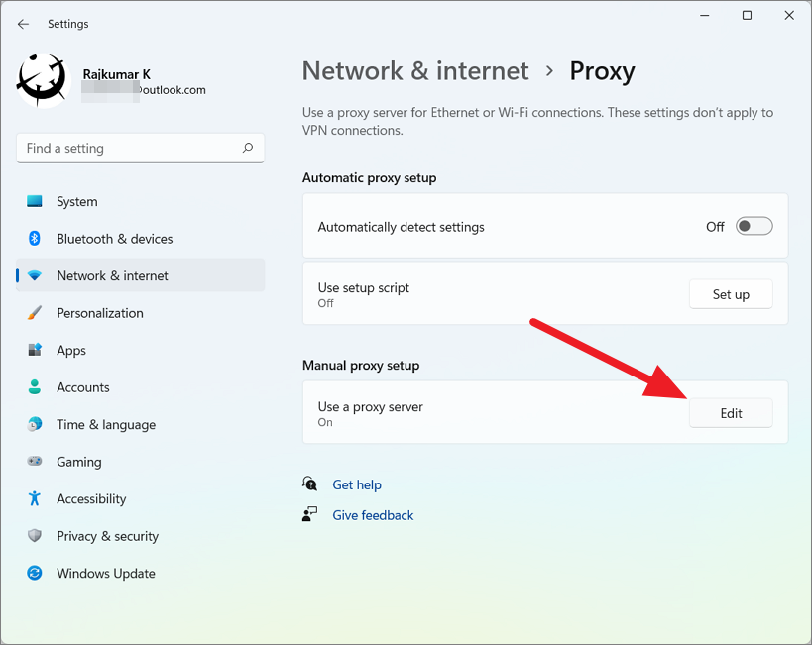Select the Time & language globe icon
Image resolution: width=812 pixels, height=645 pixels.
point(35,424)
